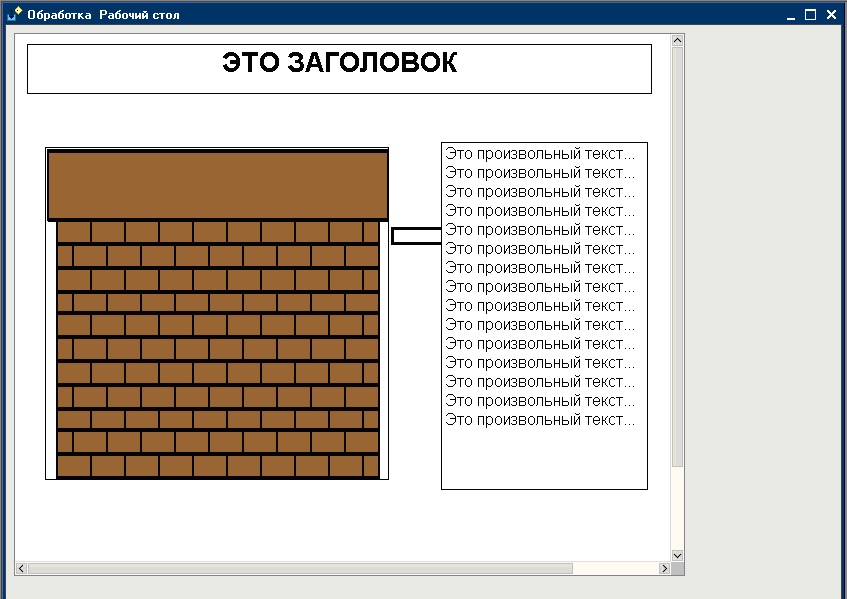Viewport: 847px width, 599px height.
Task: Click empty space below the text lines
Action: [x=544, y=460]
